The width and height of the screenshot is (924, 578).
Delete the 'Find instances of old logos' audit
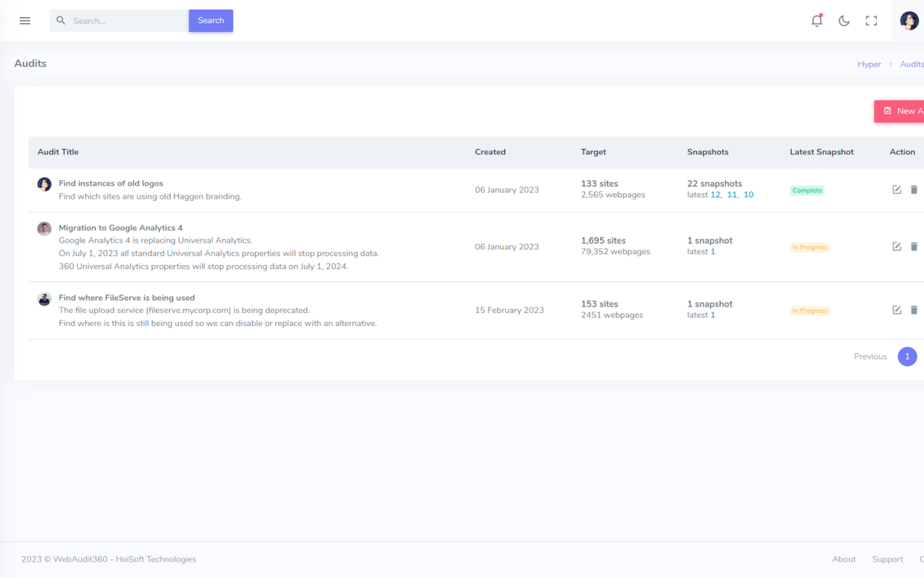[914, 189]
